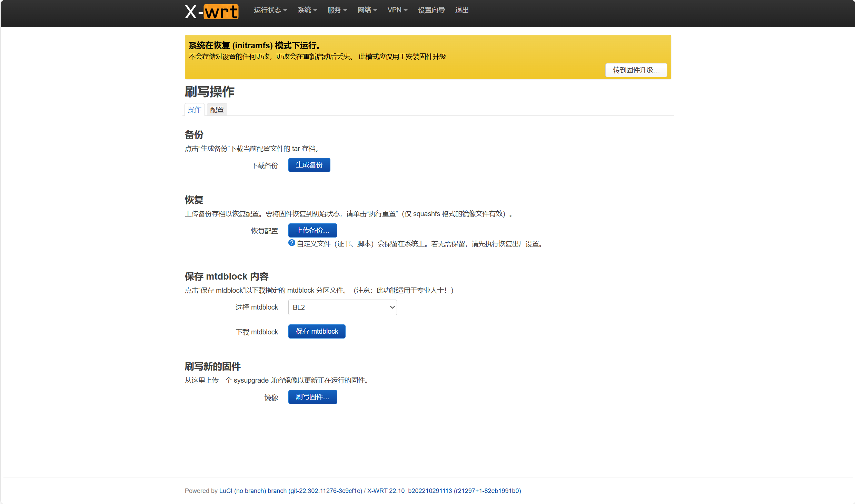Expand the 系统 menu

307,10
